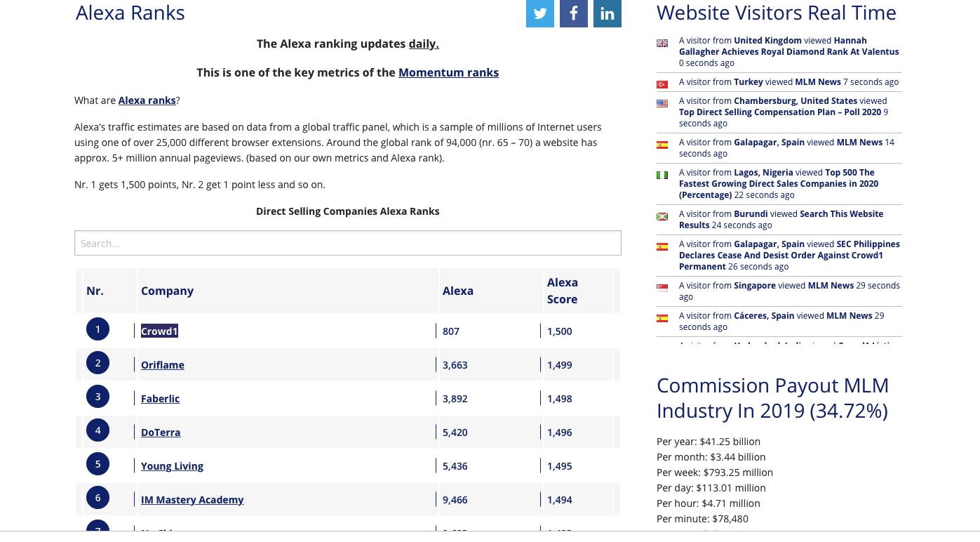
Task: Open the IM Mastery Academy link
Action: (x=192, y=500)
